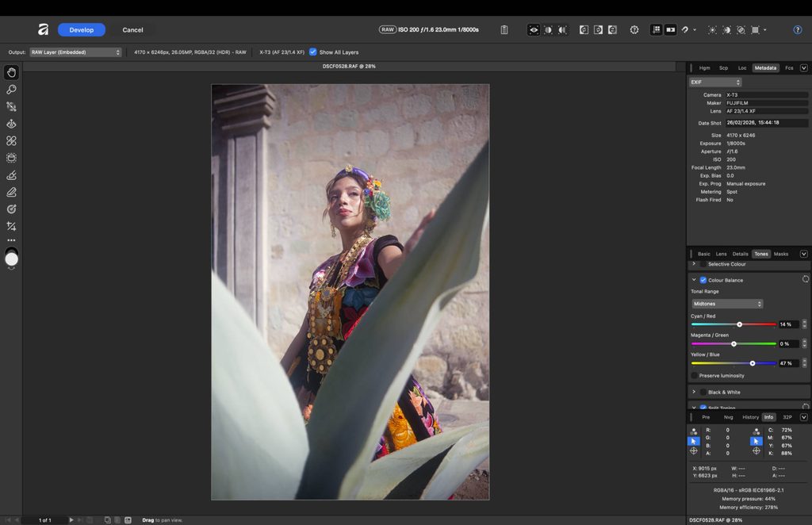Click the left RGB colour model icon in Info
Screen dimensions: 812x525
point(693,431)
